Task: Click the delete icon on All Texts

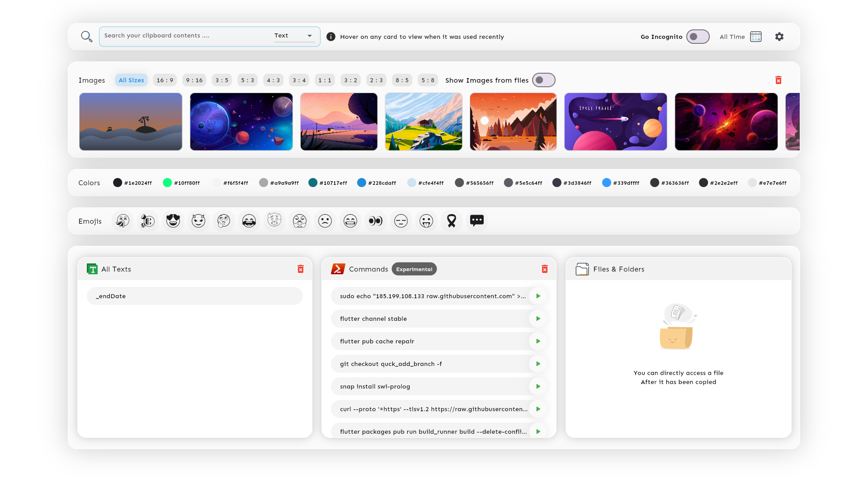Action: coord(301,269)
